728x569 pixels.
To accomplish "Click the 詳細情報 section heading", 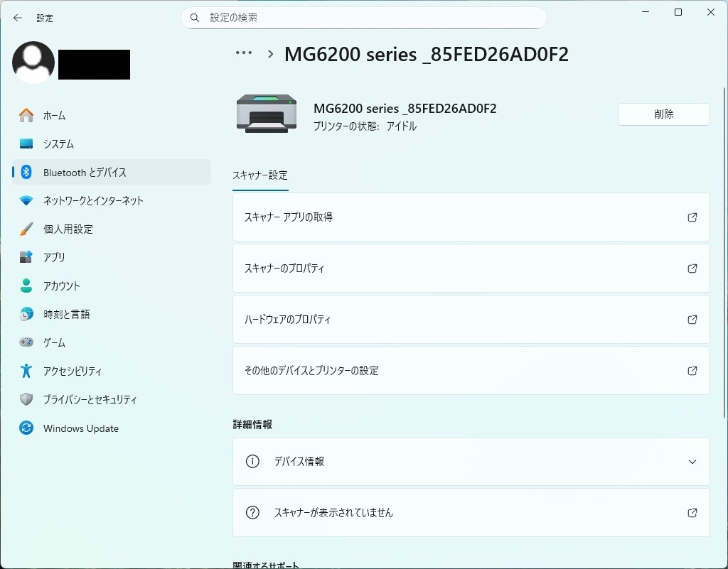I will coord(252,424).
